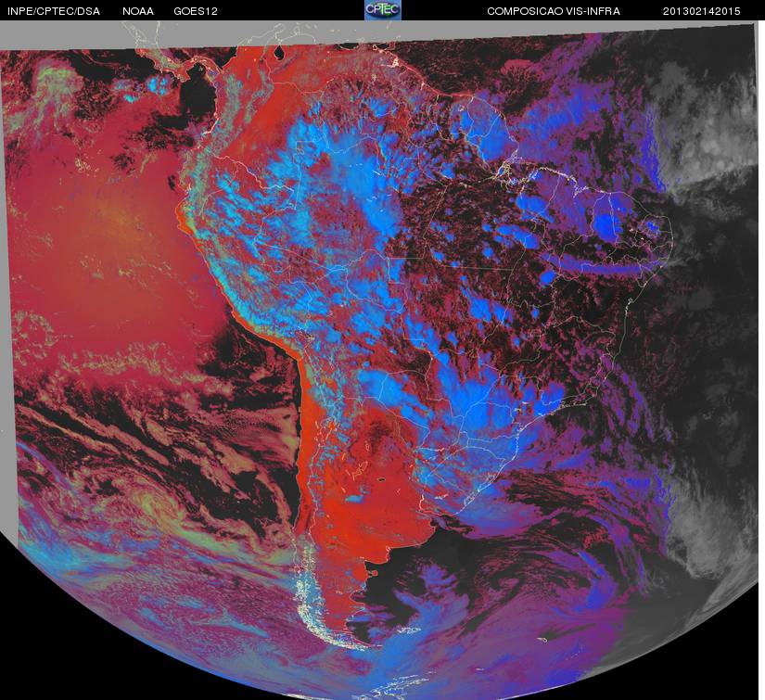Image resolution: width=765 pixels, height=700 pixels.
Task: Click the 'INPE/CPTEC/DSA' header text
Action: pos(54,11)
